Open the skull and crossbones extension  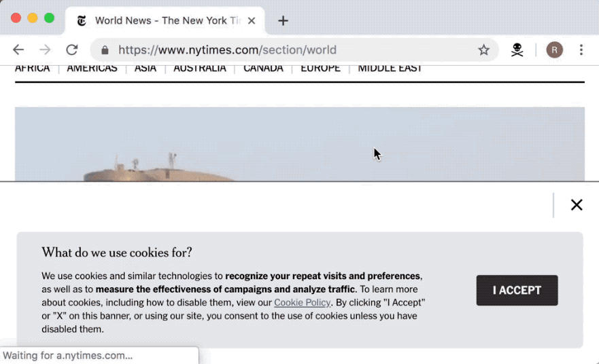point(517,50)
